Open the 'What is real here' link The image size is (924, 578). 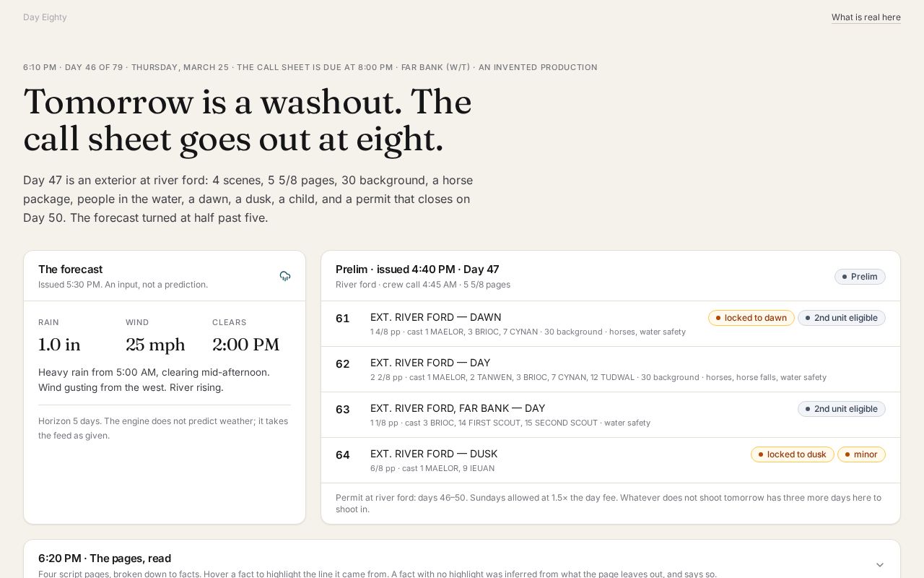pos(866,17)
